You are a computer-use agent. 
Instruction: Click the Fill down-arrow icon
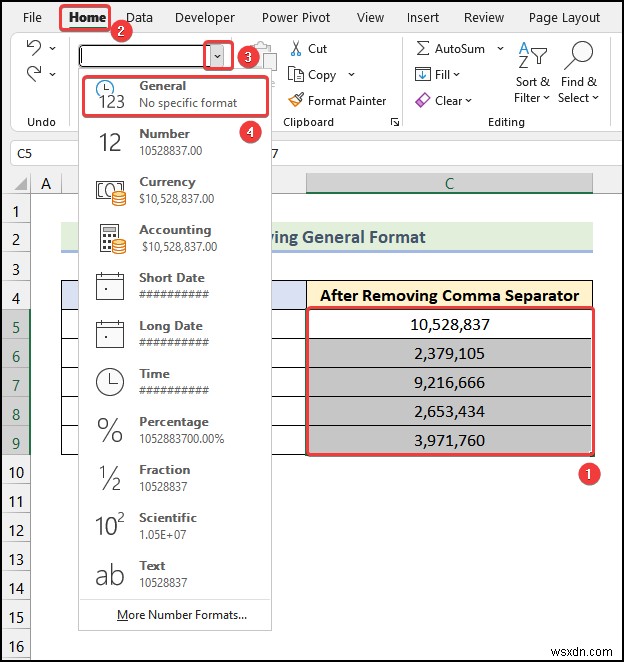tap(423, 74)
